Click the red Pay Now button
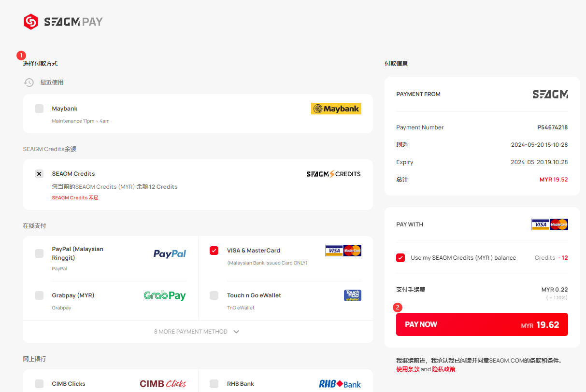Image resolution: width=586 pixels, height=392 pixels. pyautogui.click(x=482, y=324)
